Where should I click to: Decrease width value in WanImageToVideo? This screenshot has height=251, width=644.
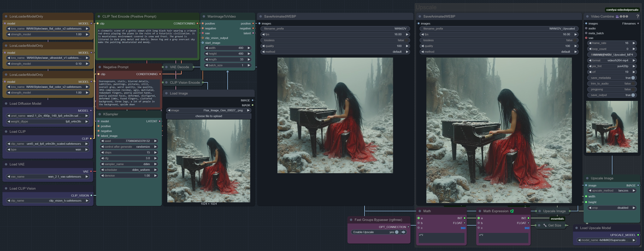pyautogui.click(x=207, y=48)
